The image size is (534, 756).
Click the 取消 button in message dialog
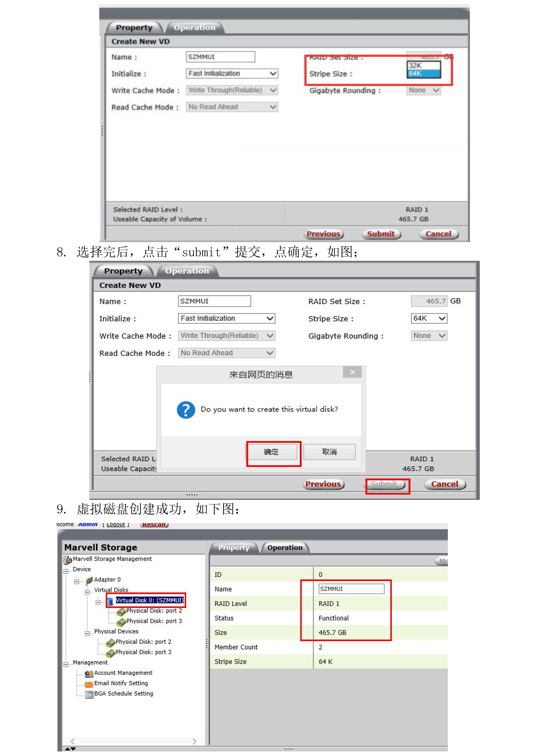coord(329,452)
